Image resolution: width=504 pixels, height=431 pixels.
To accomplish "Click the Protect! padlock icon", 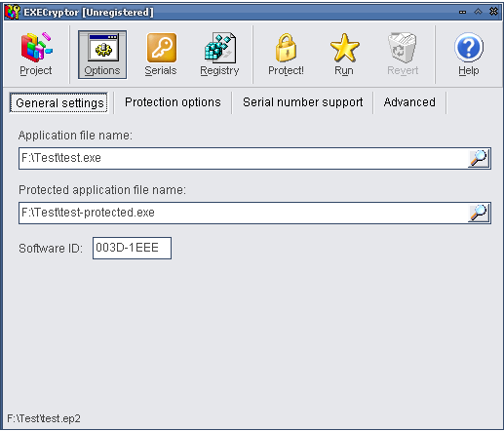I will pyautogui.click(x=286, y=48).
